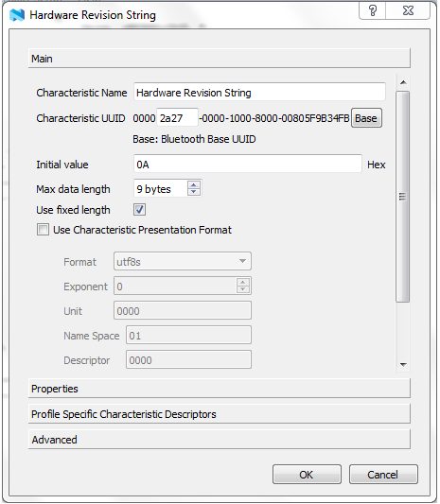Click the Base UUID button
Screen dimensions: 440x504
coord(366,118)
